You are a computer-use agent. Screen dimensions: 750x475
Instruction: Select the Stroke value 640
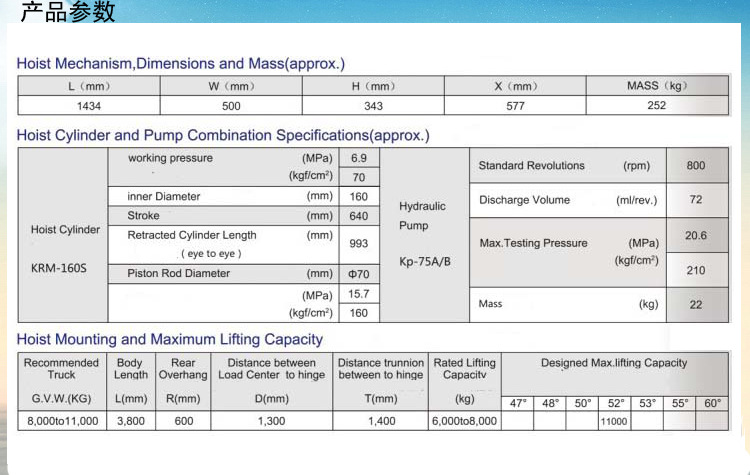[359, 216]
